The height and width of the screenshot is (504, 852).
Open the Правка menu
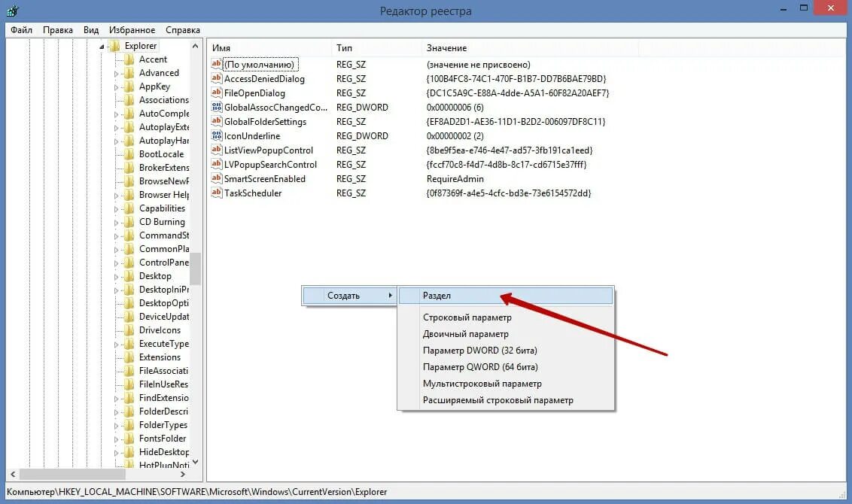pos(58,30)
